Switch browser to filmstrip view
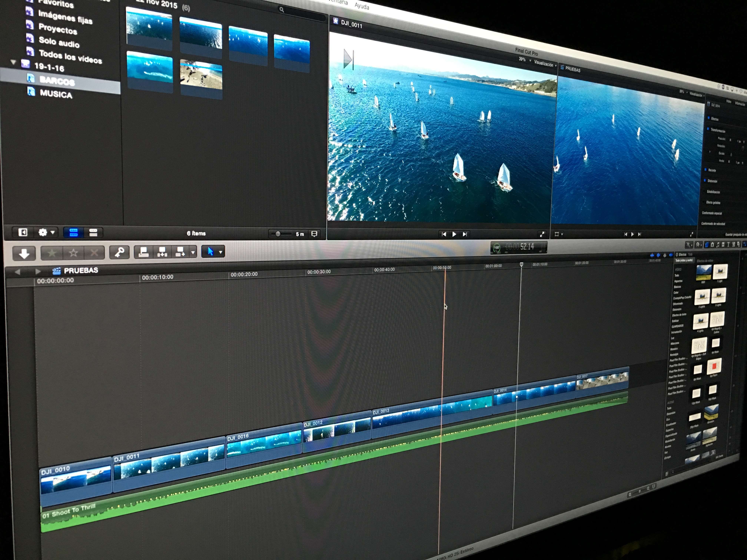The height and width of the screenshot is (560, 747). [x=73, y=233]
